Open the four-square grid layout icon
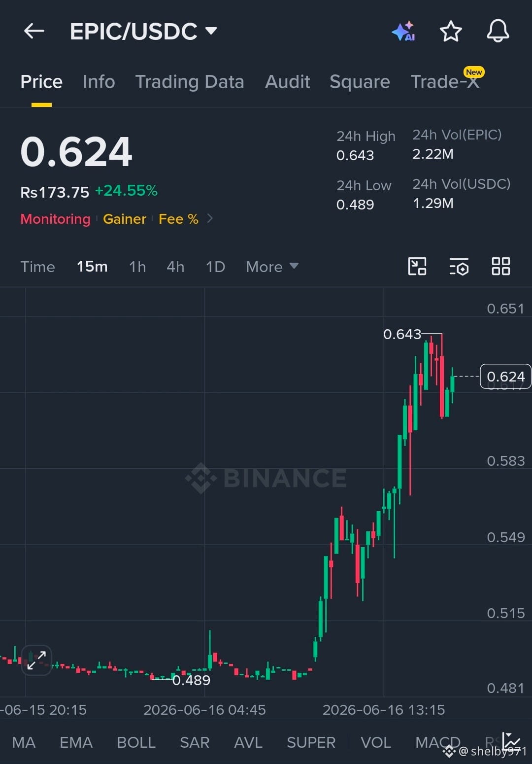 click(500, 267)
